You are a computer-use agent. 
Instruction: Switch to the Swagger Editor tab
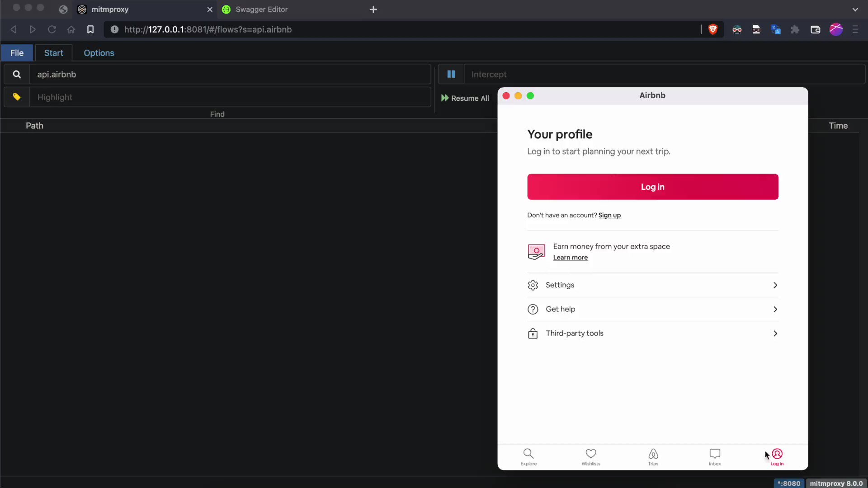261,9
